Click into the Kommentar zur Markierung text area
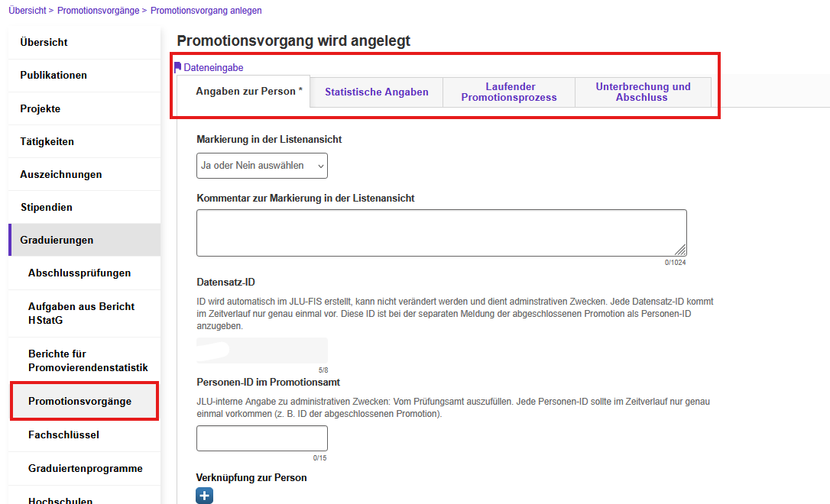 [x=442, y=233]
